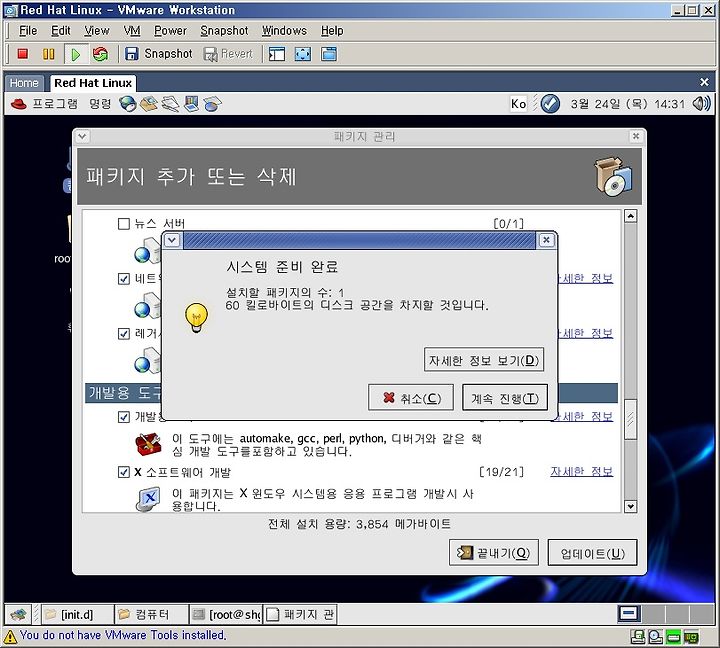Open the Snapshot menu
Image resolution: width=720 pixels, height=648 pixels.
click(224, 31)
